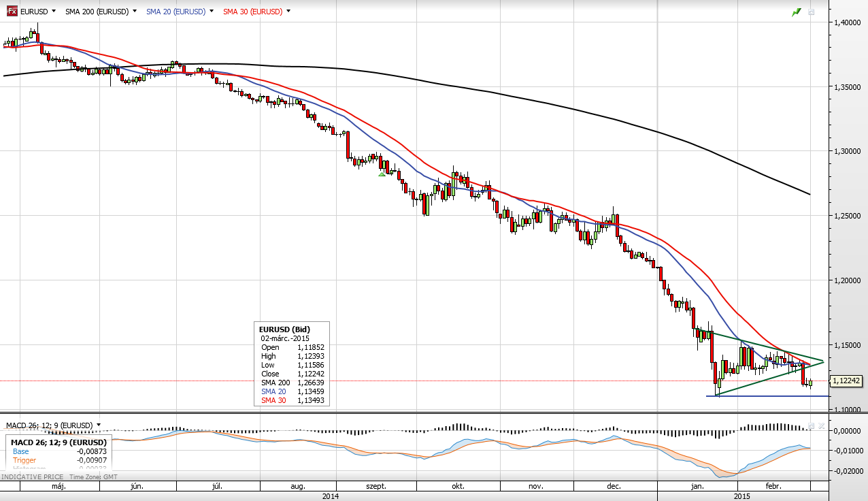Click the máj. month on time axis
Image resolution: width=868 pixels, height=501 pixels.
59,486
